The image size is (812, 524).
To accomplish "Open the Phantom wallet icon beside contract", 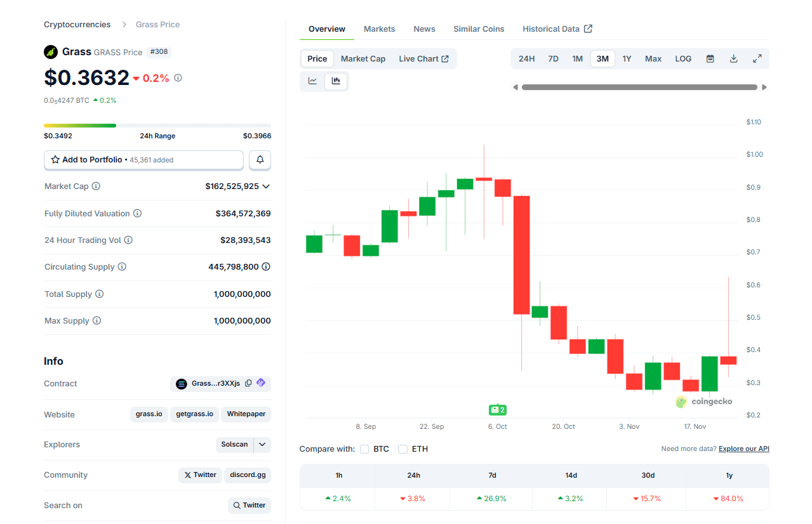I will click(x=260, y=383).
